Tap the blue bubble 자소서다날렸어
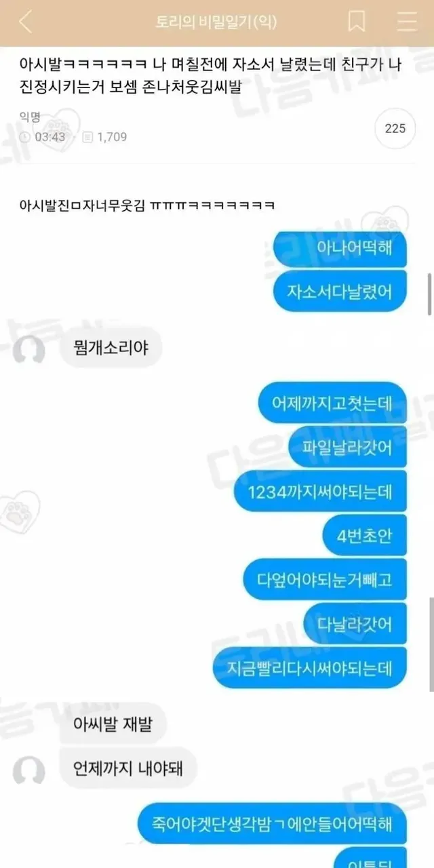434x868 pixels. pos(340,291)
